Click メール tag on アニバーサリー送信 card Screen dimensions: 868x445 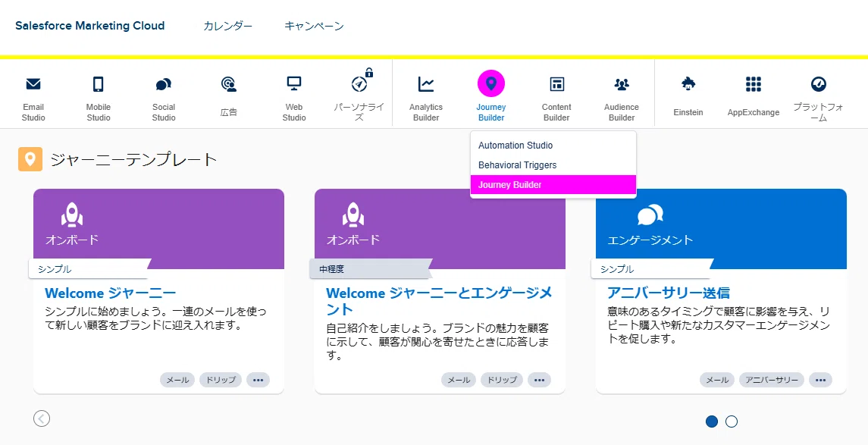[717, 380]
